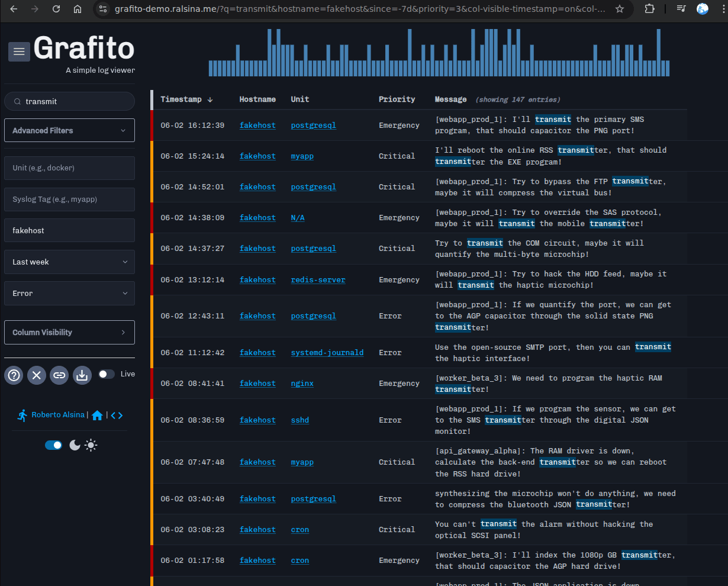
Task: Reload the page in the browser
Action: point(56,9)
